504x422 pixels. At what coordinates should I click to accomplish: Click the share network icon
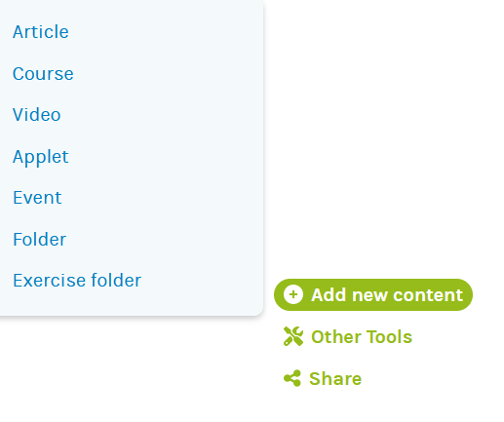292,378
